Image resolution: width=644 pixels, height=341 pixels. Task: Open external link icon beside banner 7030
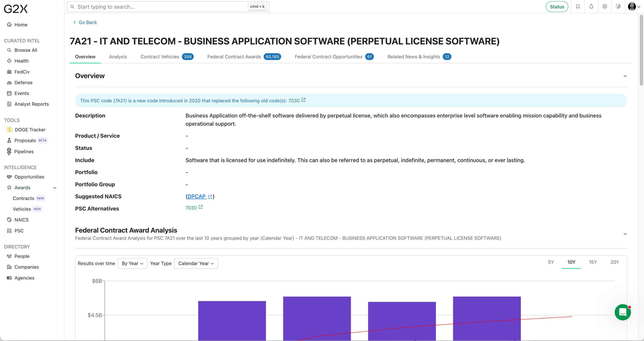tap(303, 100)
